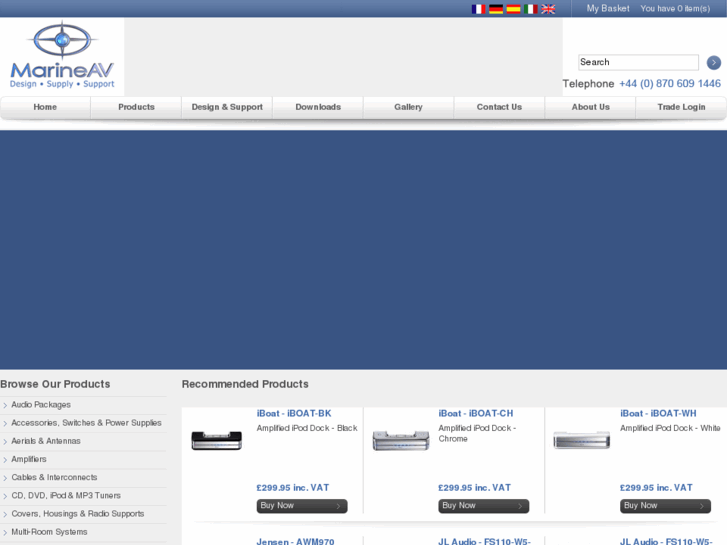Open My Basket
The height and width of the screenshot is (545, 727).
tap(608, 8)
